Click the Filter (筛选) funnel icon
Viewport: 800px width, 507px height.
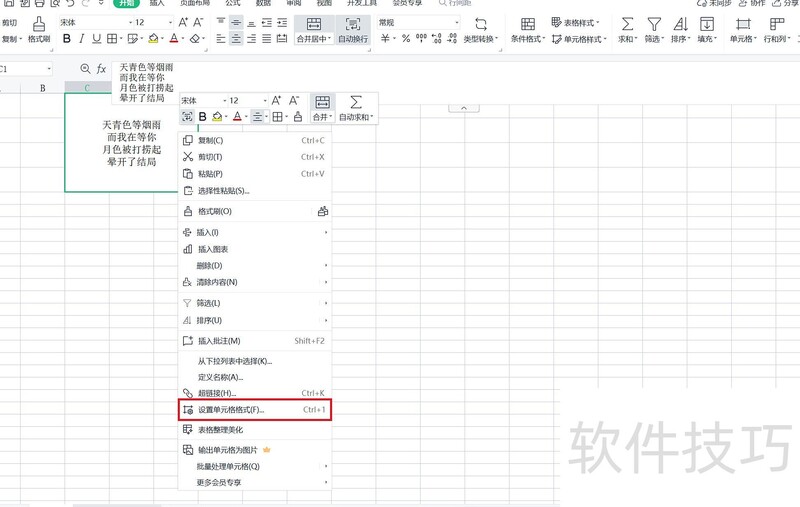click(x=654, y=24)
